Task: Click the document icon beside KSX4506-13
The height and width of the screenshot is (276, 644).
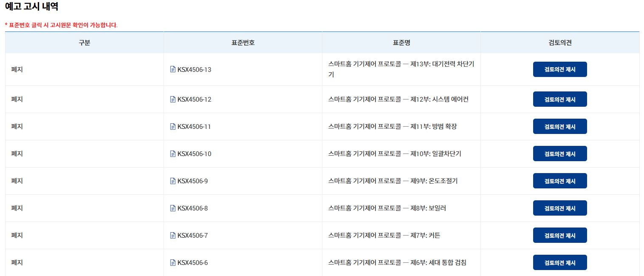Action: click(x=172, y=69)
